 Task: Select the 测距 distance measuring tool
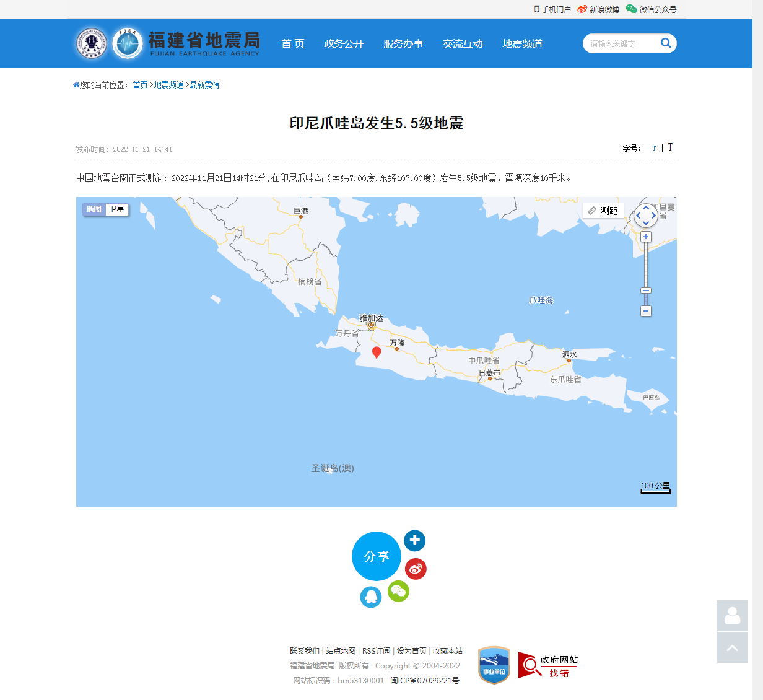coord(603,211)
